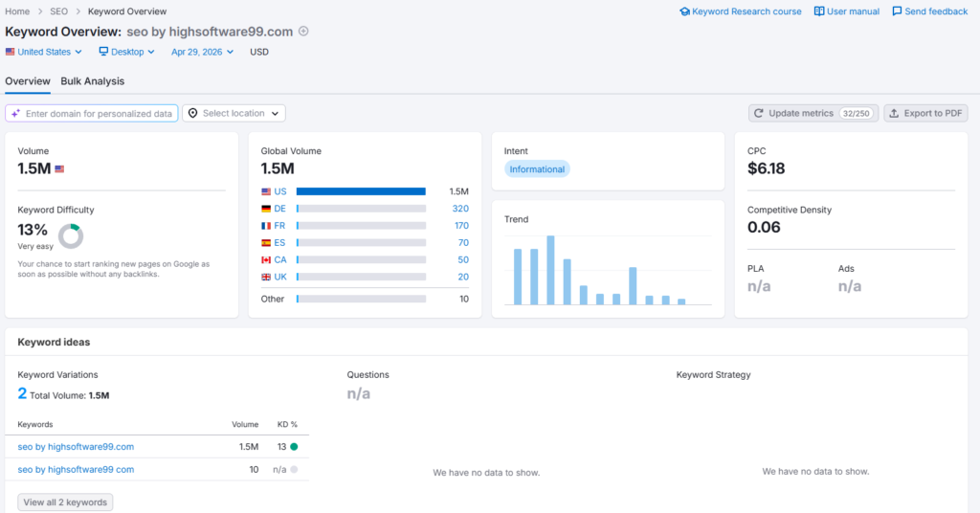Screen dimensions: 980x513
Task: Open the Desktop device dropdown
Action: (x=127, y=52)
